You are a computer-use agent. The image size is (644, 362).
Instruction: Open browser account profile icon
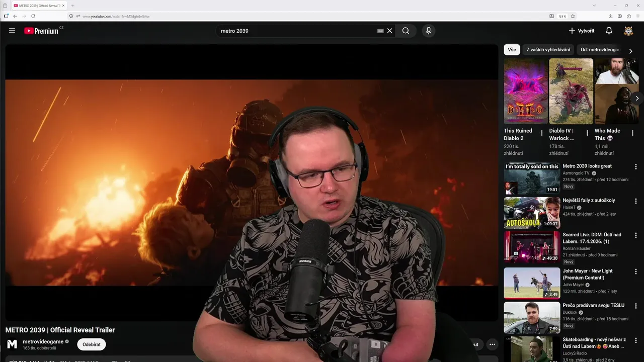tap(620, 16)
